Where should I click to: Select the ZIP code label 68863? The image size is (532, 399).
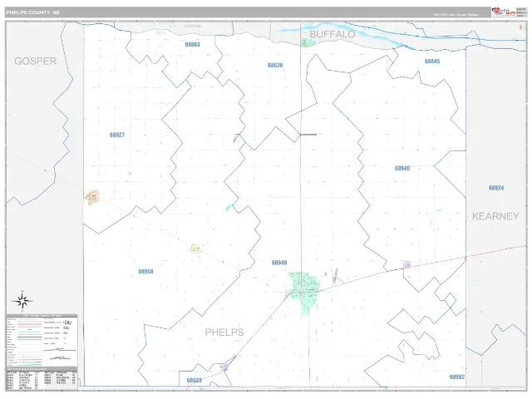(192, 44)
